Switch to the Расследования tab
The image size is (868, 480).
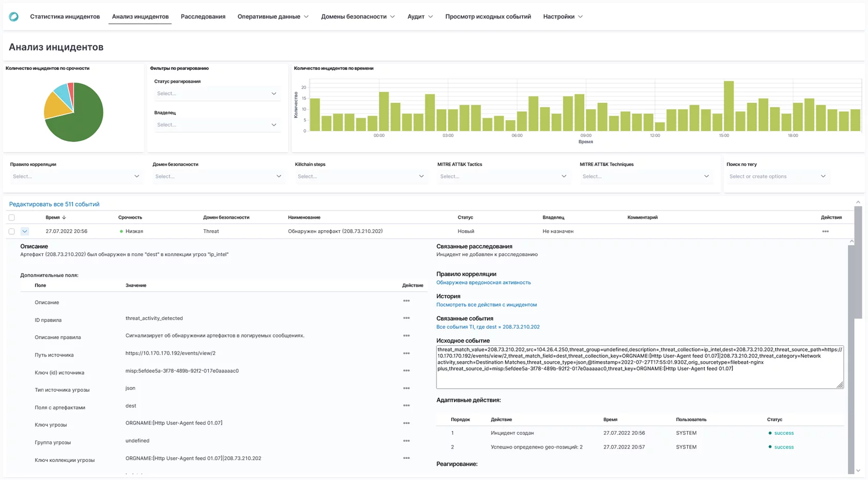pos(202,17)
